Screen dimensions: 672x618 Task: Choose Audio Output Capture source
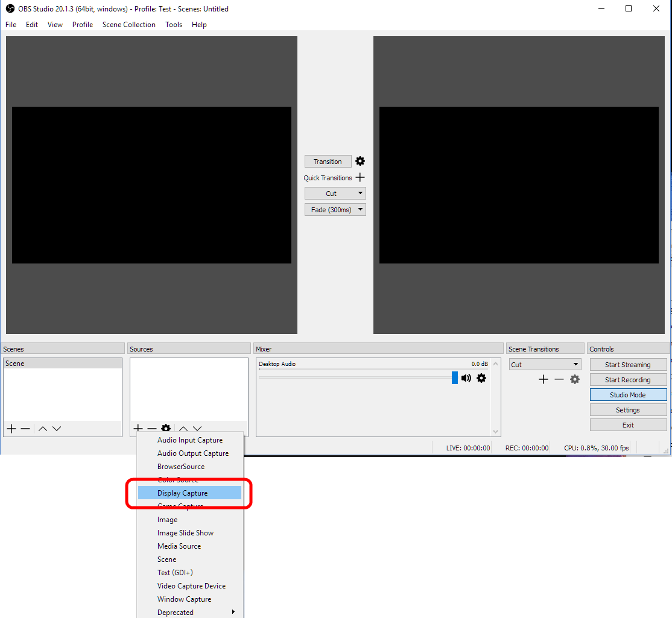190,453
